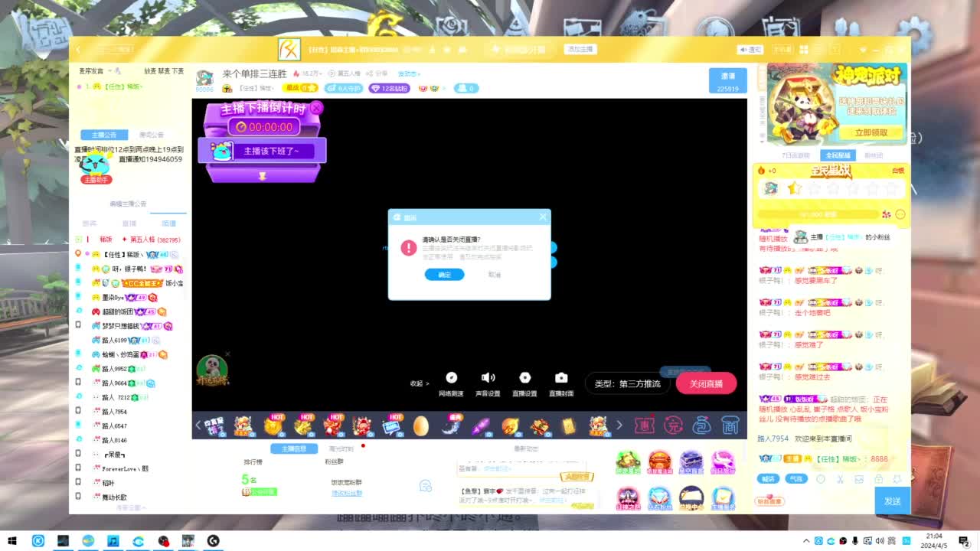The image size is (980, 551).
Task: Switch to the 主播信息 tab
Action: (x=294, y=448)
